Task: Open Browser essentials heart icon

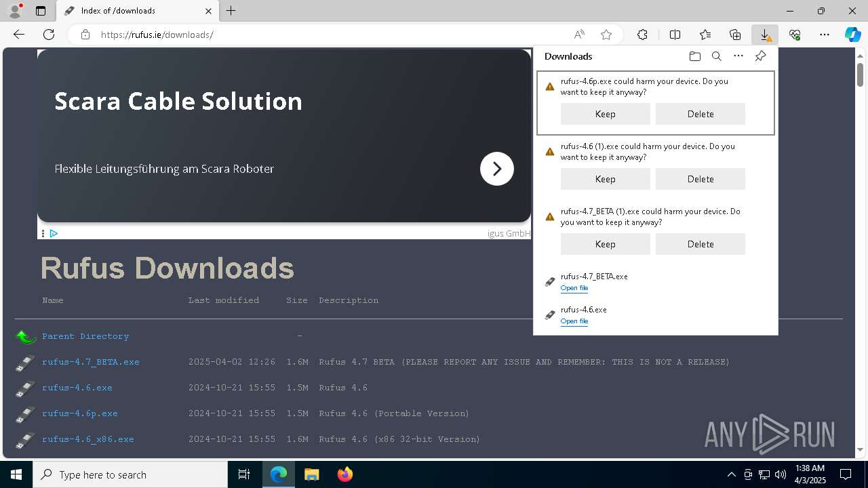Action: tap(795, 35)
